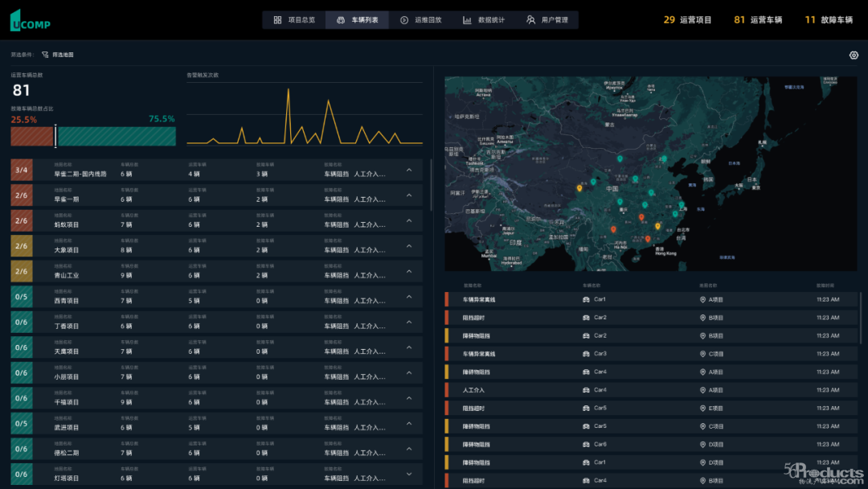Click the filter map funnel icon
This screenshot has width=868, height=489.
[x=45, y=55]
